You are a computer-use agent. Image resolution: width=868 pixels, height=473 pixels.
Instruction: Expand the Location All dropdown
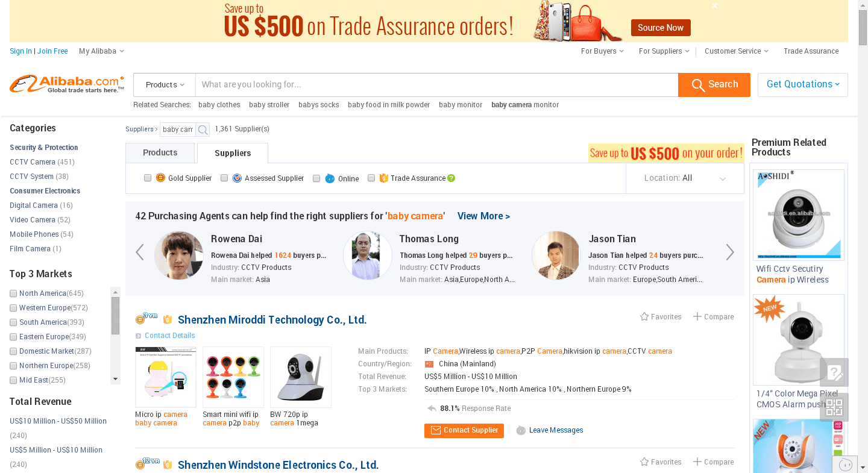685,178
